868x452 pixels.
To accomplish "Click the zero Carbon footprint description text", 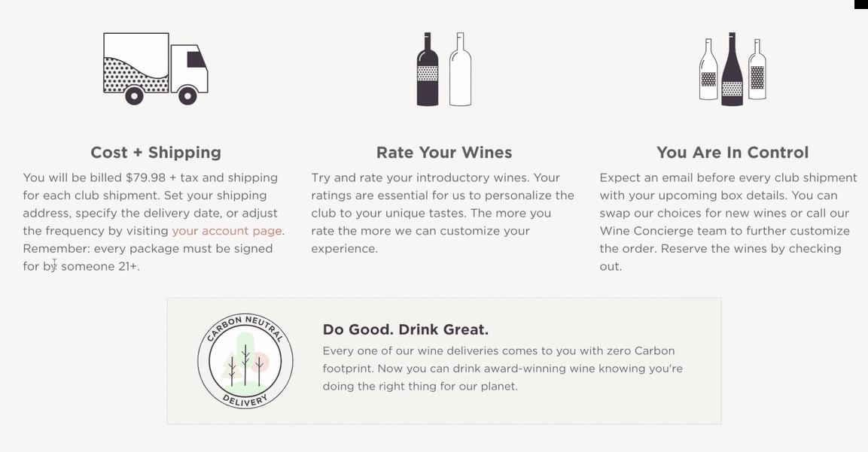I will (x=503, y=369).
